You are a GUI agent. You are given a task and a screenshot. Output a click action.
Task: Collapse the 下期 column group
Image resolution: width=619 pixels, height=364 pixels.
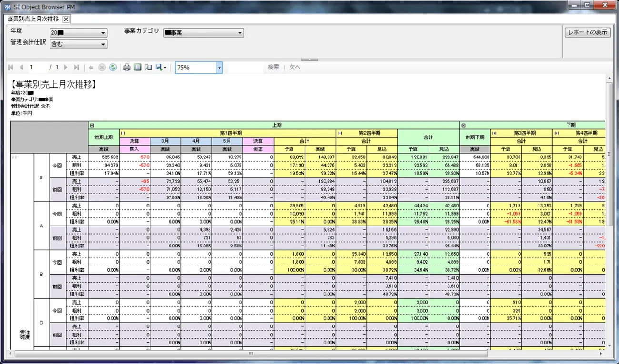(x=463, y=125)
